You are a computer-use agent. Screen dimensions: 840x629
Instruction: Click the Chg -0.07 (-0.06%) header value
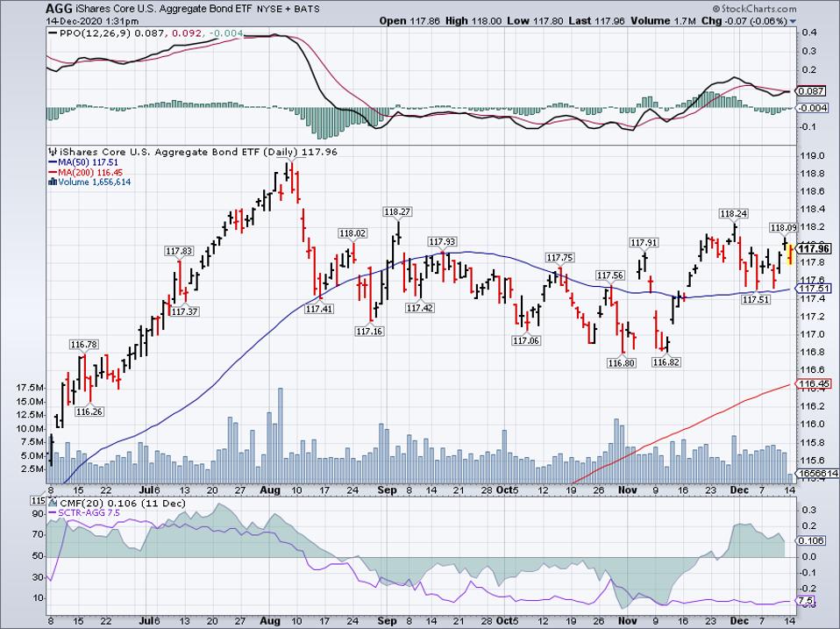pos(744,21)
